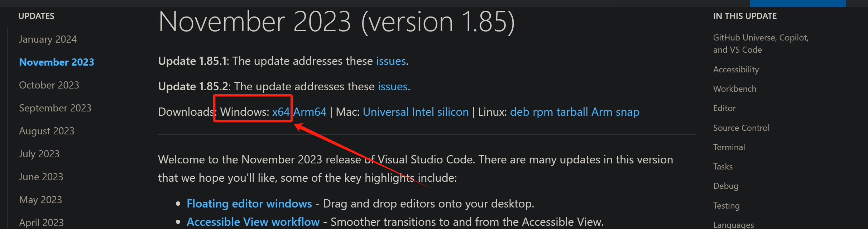Download the Linux rpm package

pyautogui.click(x=543, y=112)
